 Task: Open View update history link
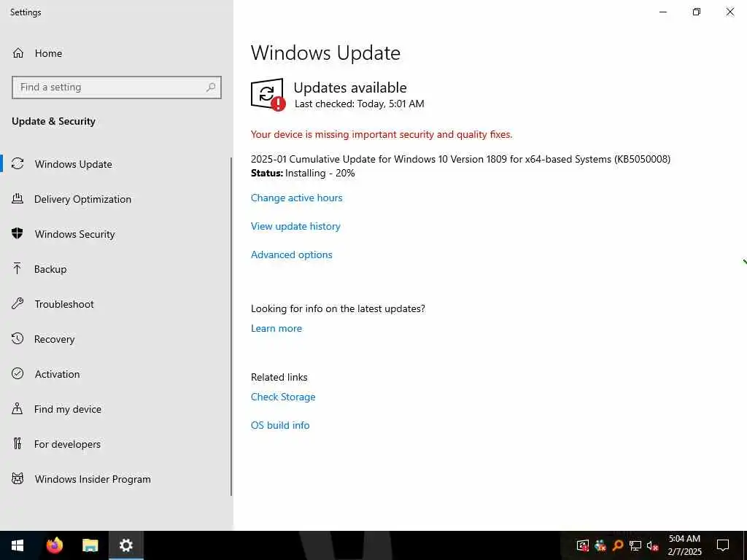(295, 226)
